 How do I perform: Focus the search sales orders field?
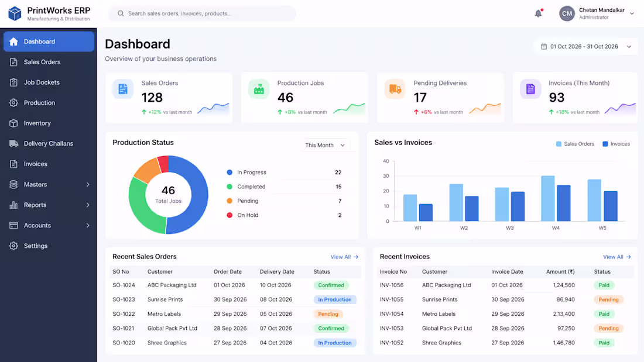[201, 13]
